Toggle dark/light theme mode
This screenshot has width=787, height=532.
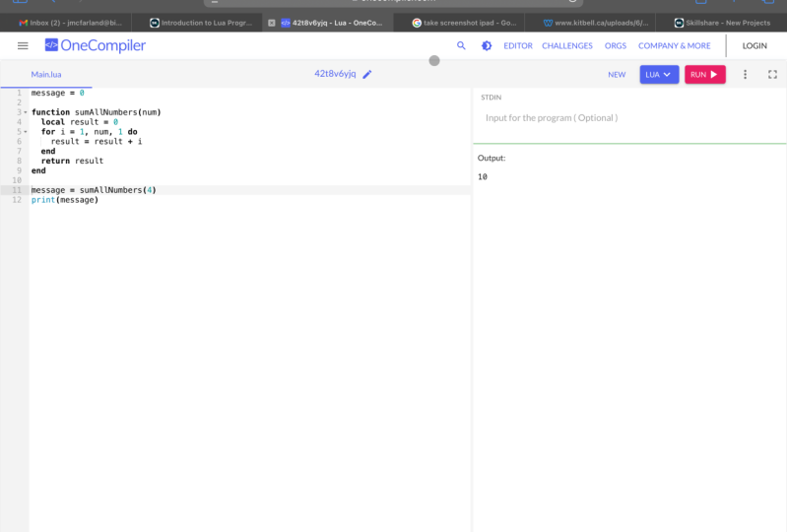pos(487,45)
